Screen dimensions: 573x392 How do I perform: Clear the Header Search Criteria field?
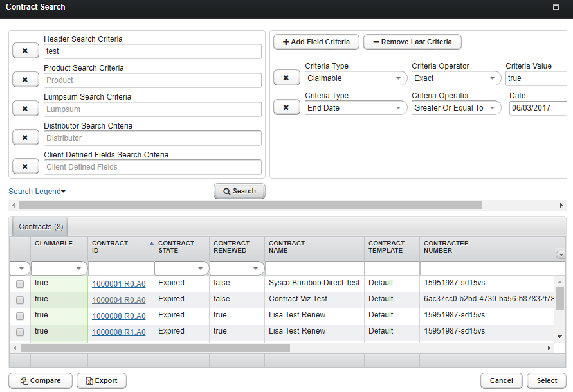tap(25, 51)
